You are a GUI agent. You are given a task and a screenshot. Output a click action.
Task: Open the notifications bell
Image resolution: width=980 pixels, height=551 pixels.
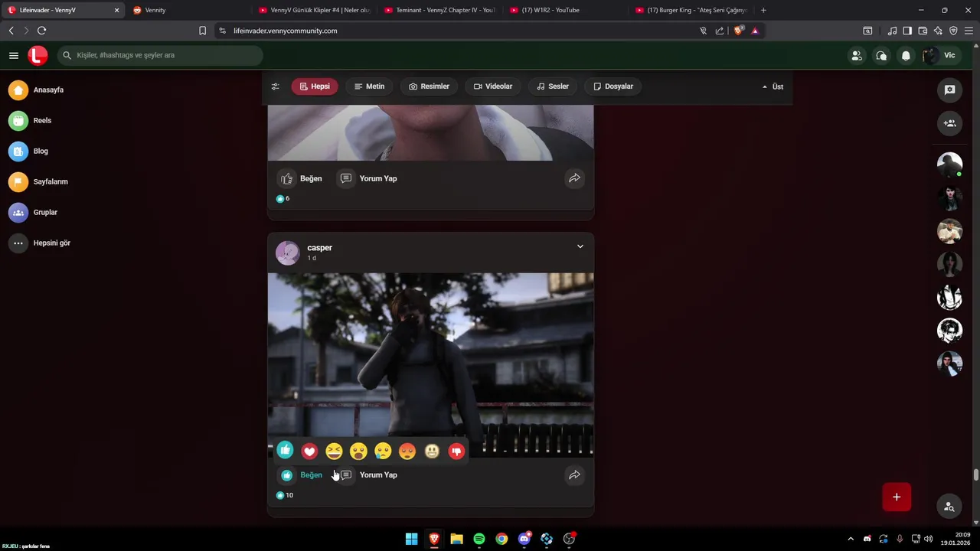[x=906, y=55]
